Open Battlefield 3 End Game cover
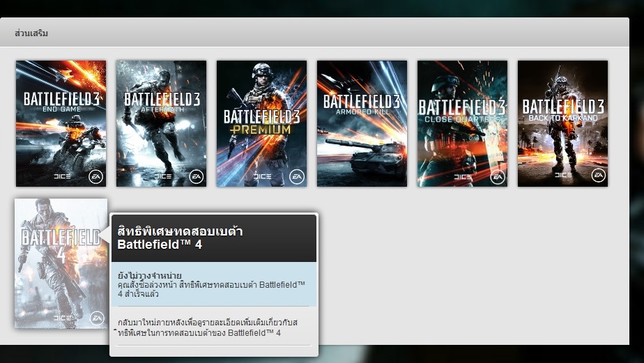Viewport: 644px width, 363px height. 61,123
